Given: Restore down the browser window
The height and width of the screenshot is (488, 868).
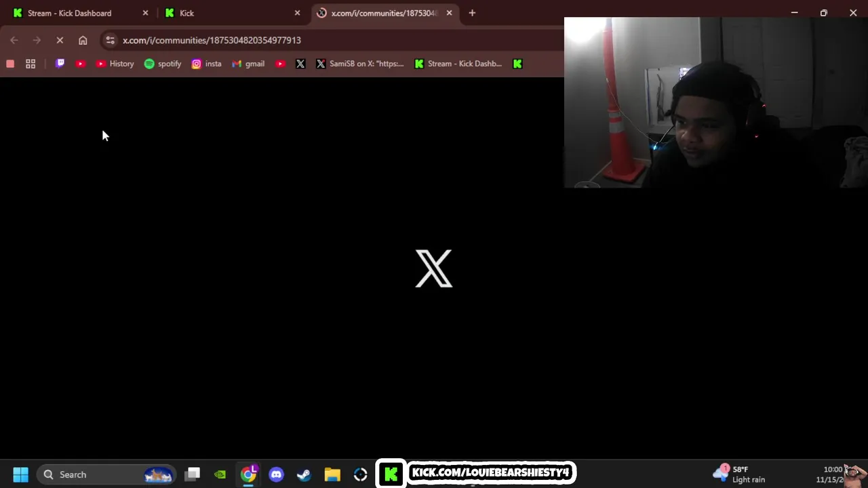Looking at the screenshot, I should point(823,13).
